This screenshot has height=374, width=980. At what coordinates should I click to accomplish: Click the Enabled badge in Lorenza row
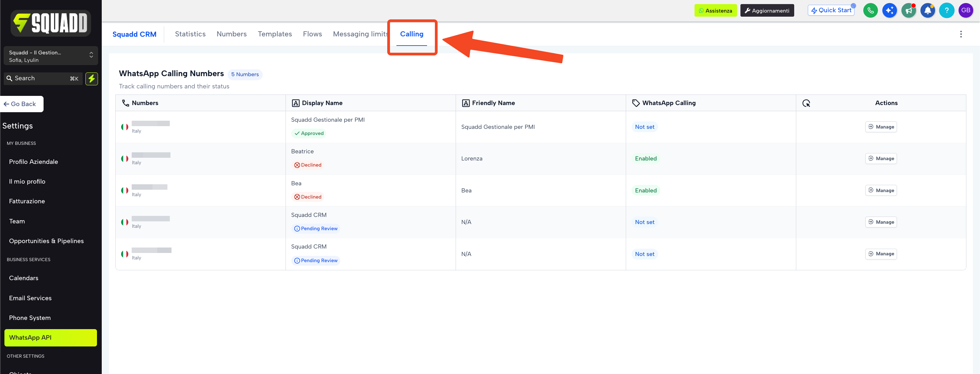click(646, 158)
